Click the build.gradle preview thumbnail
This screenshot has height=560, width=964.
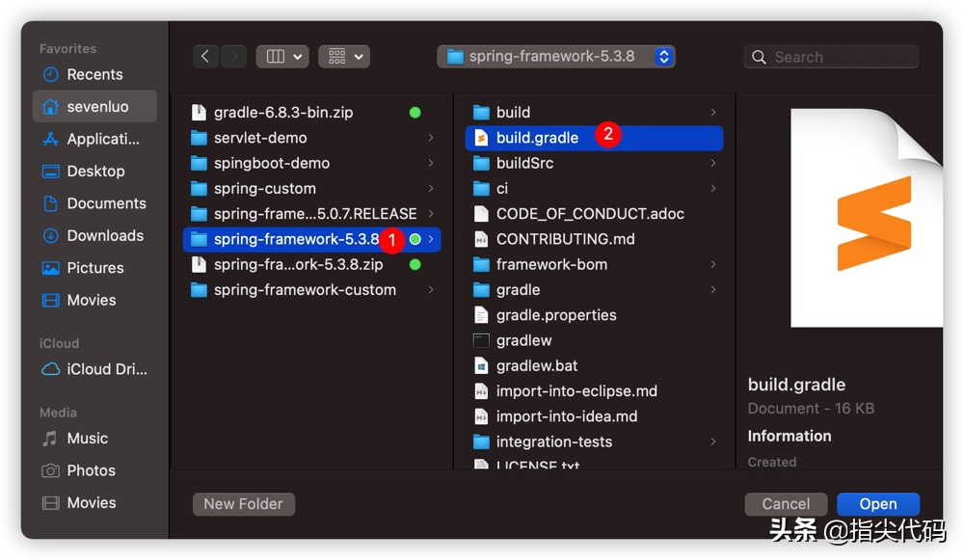click(x=867, y=218)
